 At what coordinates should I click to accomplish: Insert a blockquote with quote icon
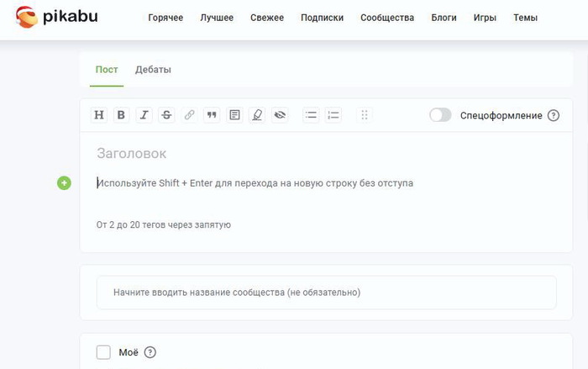[x=213, y=115]
